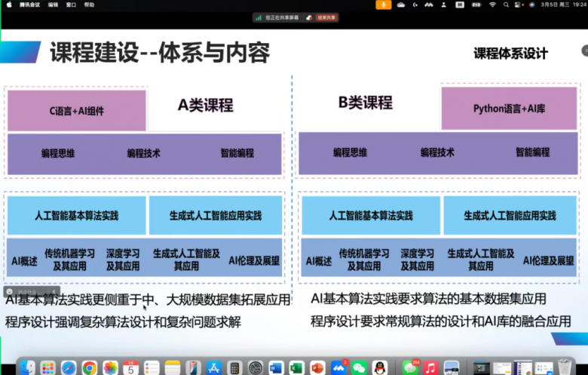Open Microsoft Word from the dock
Viewport: 588px width, 375px height.
click(275, 367)
